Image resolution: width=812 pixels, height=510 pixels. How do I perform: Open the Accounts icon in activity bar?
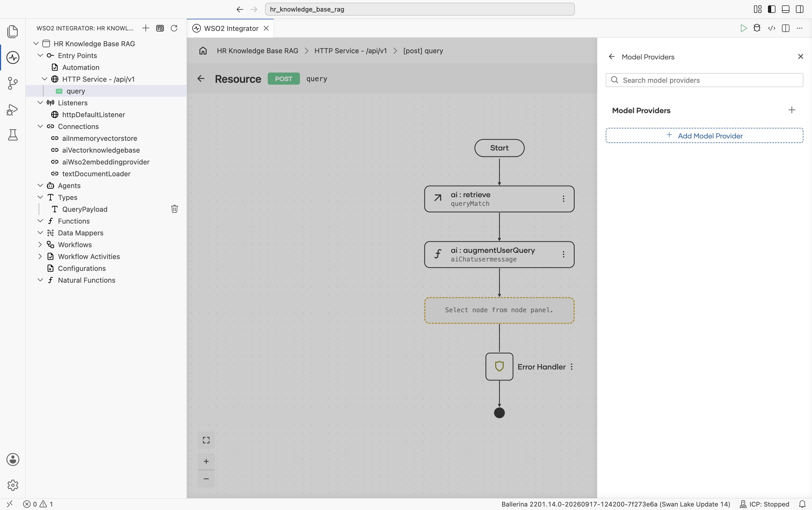click(x=12, y=459)
